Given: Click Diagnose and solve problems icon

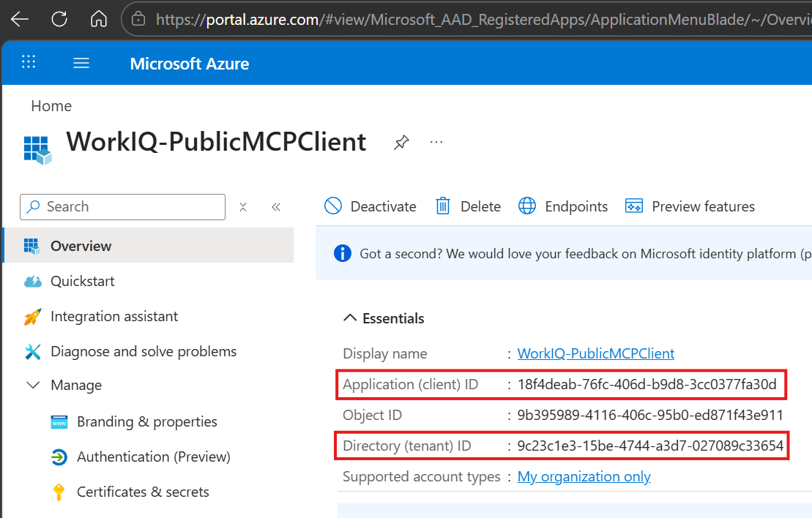Looking at the screenshot, I should tap(31, 351).
